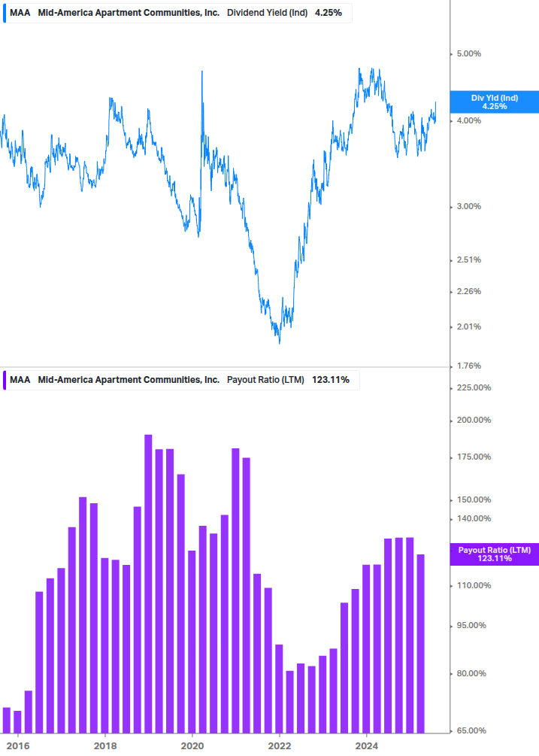The width and height of the screenshot is (539, 756).
Task: Click the MAA Payout Ratio legend label
Action: [x=181, y=380]
